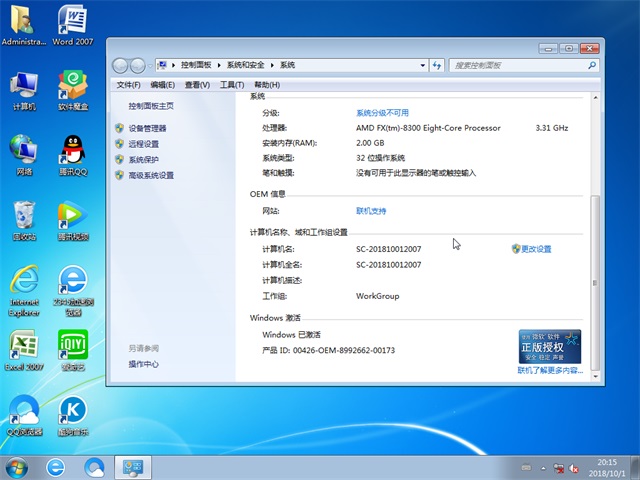
Task: Click the Show Desktop strip
Action: (635, 468)
